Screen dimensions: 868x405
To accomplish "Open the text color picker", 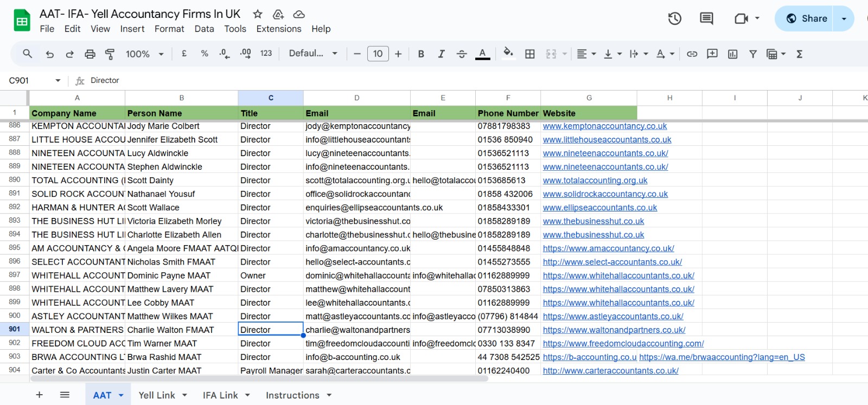I will [482, 54].
